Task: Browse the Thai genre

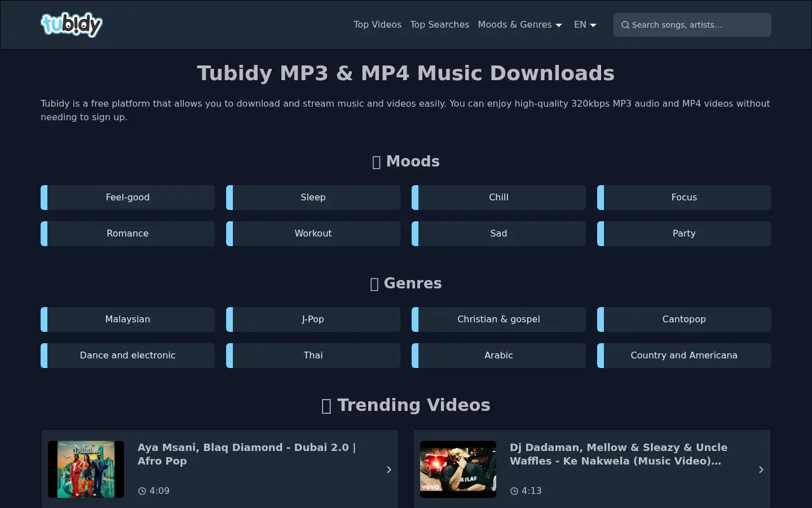Action: 313,356
